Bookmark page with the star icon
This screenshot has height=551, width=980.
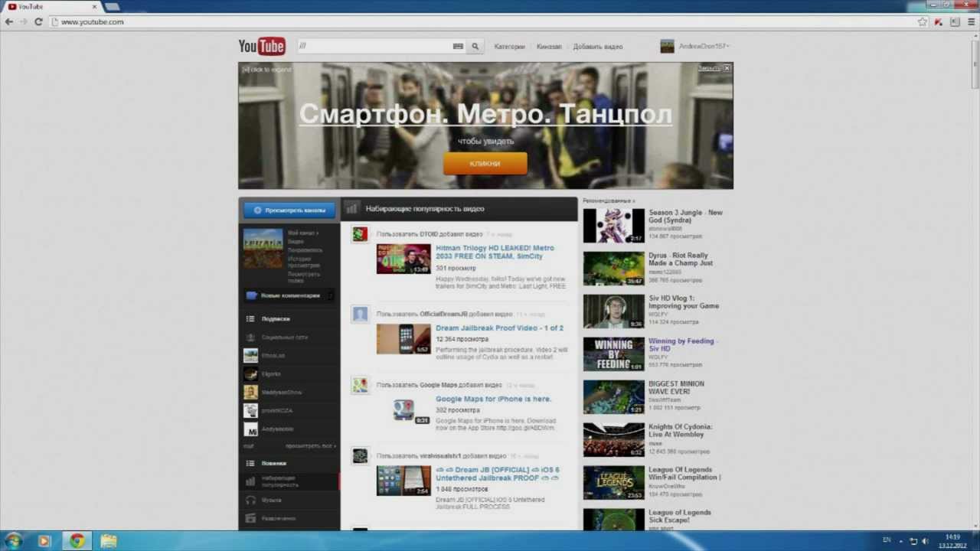tap(923, 22)
